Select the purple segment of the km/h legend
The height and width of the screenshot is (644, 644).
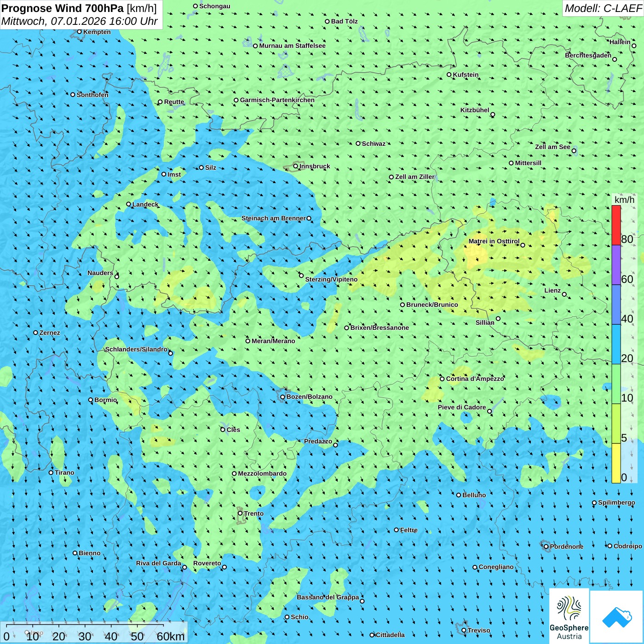point(616,265)
